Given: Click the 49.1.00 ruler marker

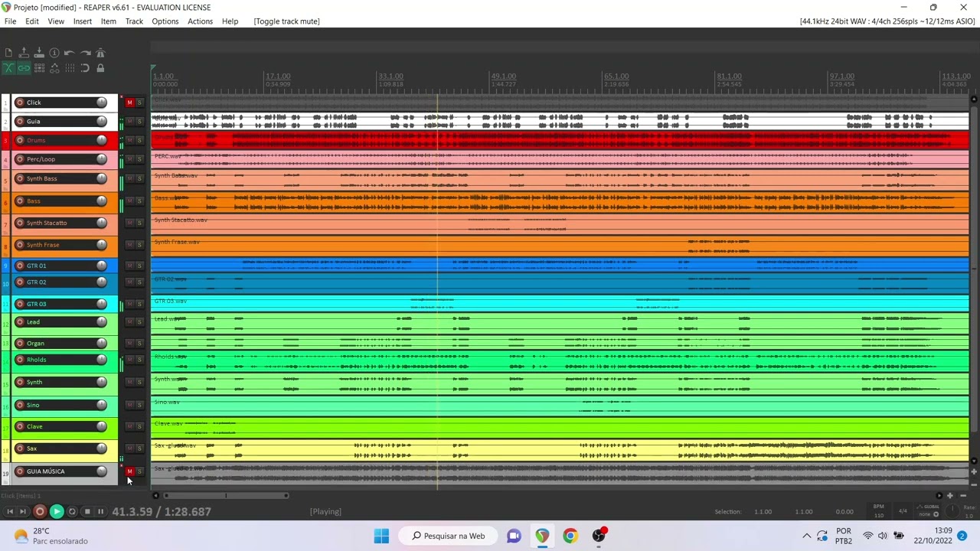Looking at the screenshot, I should 503,77.
